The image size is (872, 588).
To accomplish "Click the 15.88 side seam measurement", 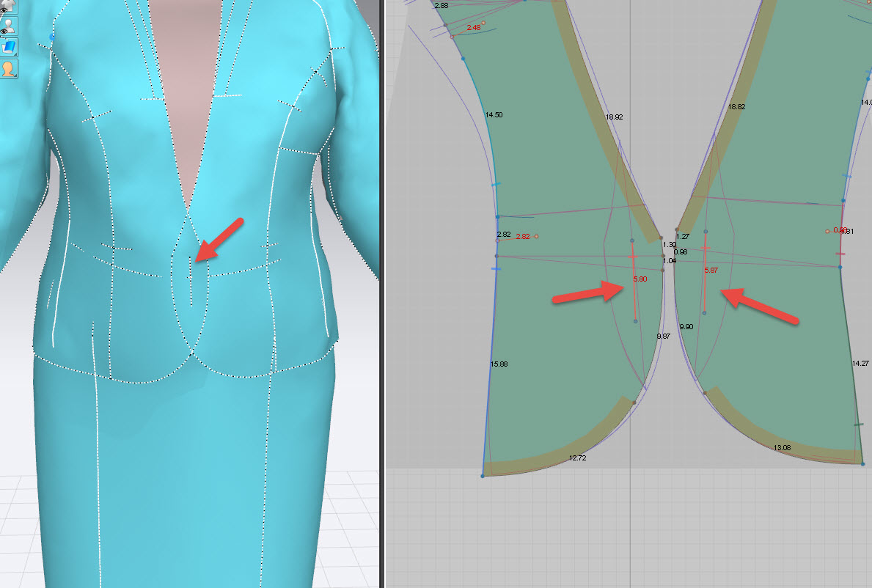I will 499,364.
